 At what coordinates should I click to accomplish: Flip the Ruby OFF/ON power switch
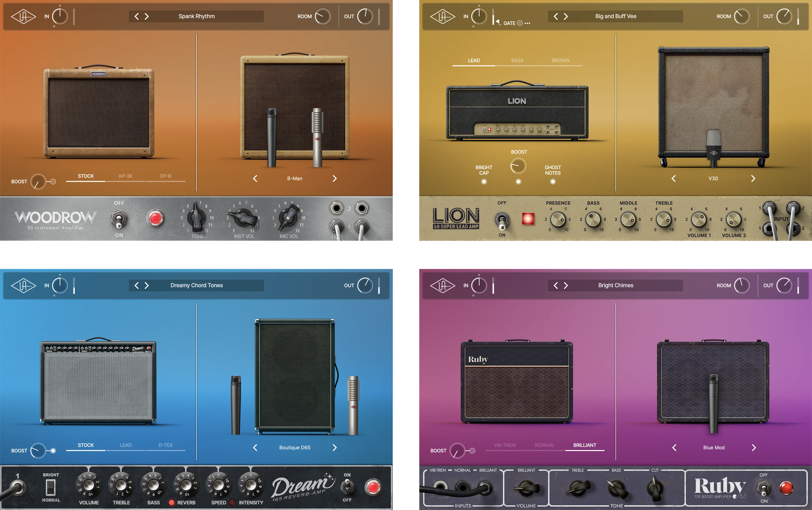[764, 488]
